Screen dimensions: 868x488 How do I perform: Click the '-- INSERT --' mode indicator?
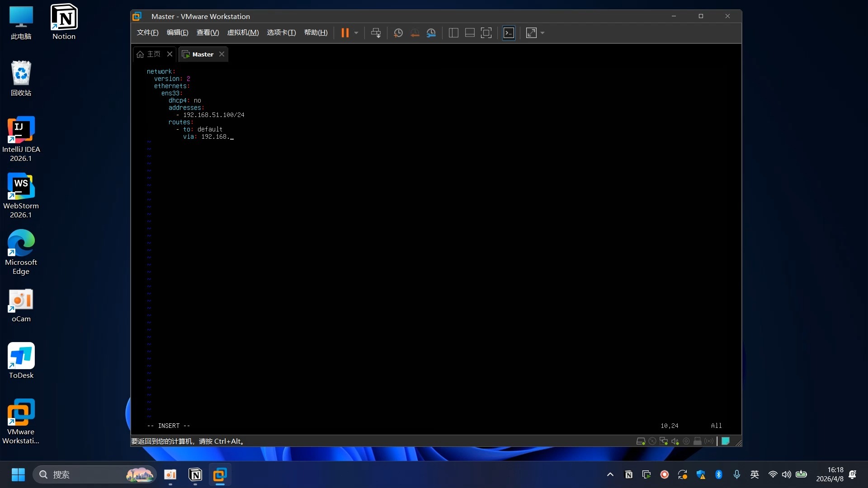(x=169, y=426)
